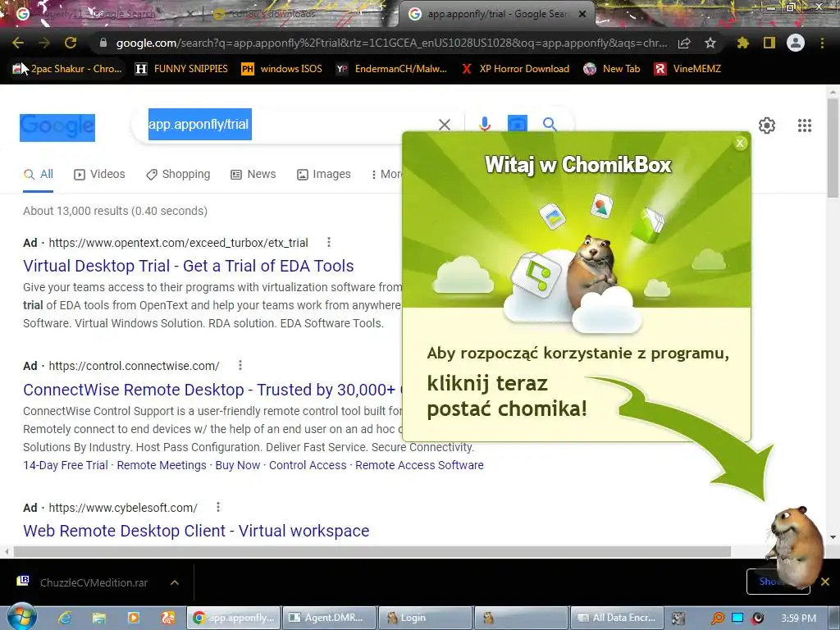
Task: Open Web Remote Desktop Client link
Action: [196, 531]
